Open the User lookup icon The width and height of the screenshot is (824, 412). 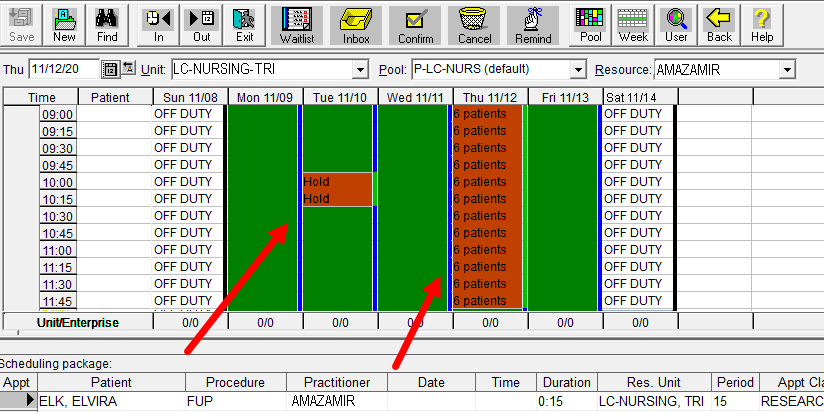coord(676,25)
